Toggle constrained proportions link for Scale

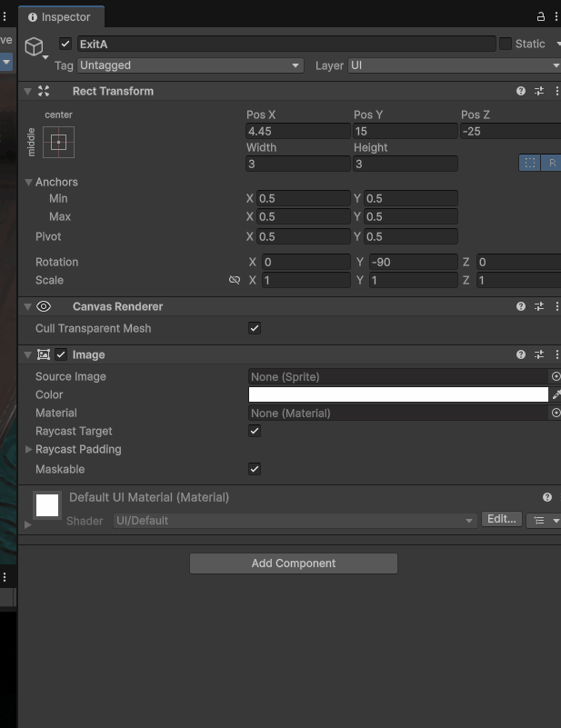(x=235, y=281)
